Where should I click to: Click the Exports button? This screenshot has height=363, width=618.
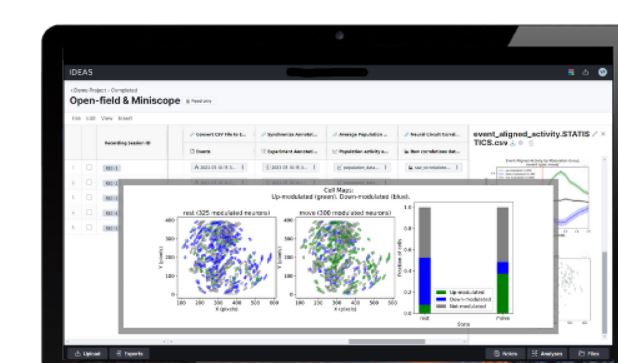[129, 354]
